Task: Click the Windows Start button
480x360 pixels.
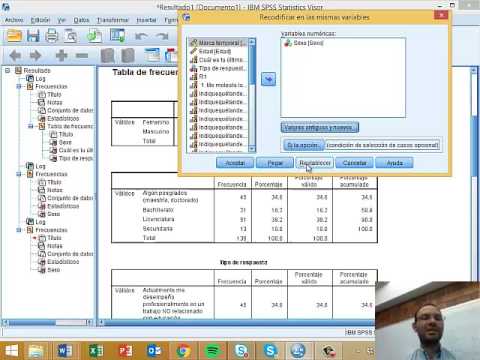Action: (x=12, y=351)
